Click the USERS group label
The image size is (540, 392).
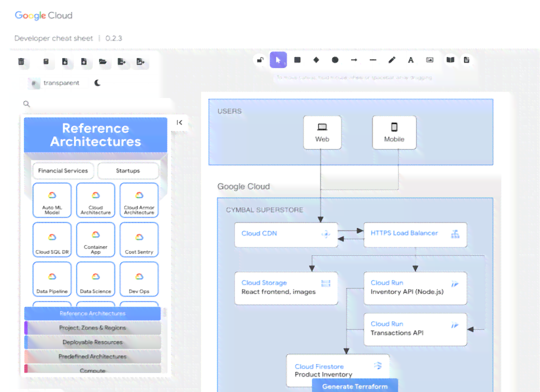coord(229,111)
